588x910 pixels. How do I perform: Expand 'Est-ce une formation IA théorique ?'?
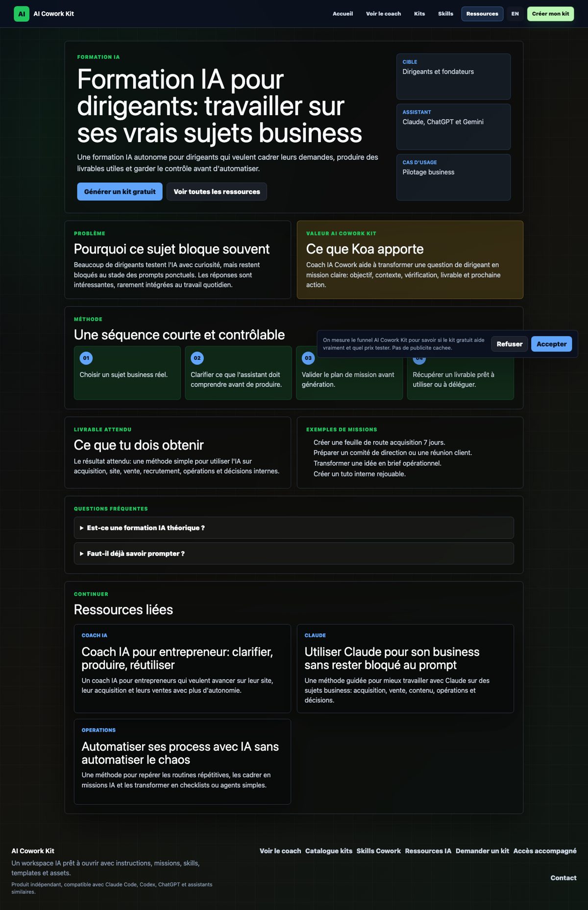[x=294, y=528]
